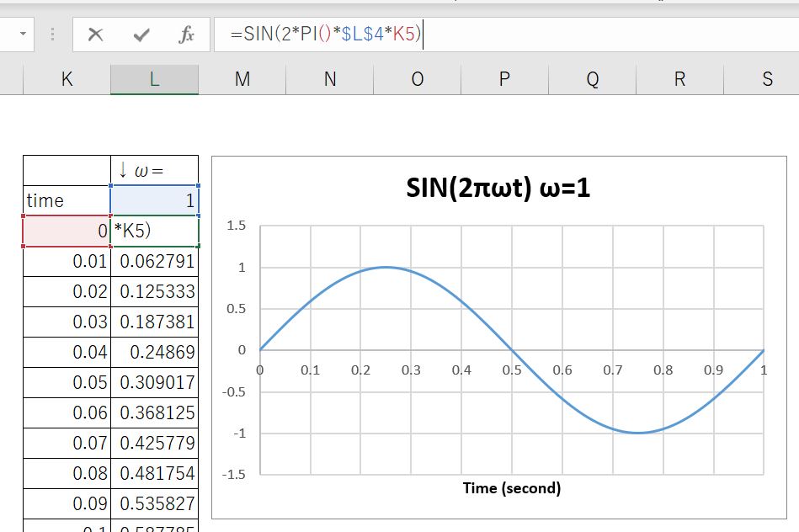This screenshot has height=532, width=799.
Task: Select the 'time' label cell
Action: tap(67, 201)
